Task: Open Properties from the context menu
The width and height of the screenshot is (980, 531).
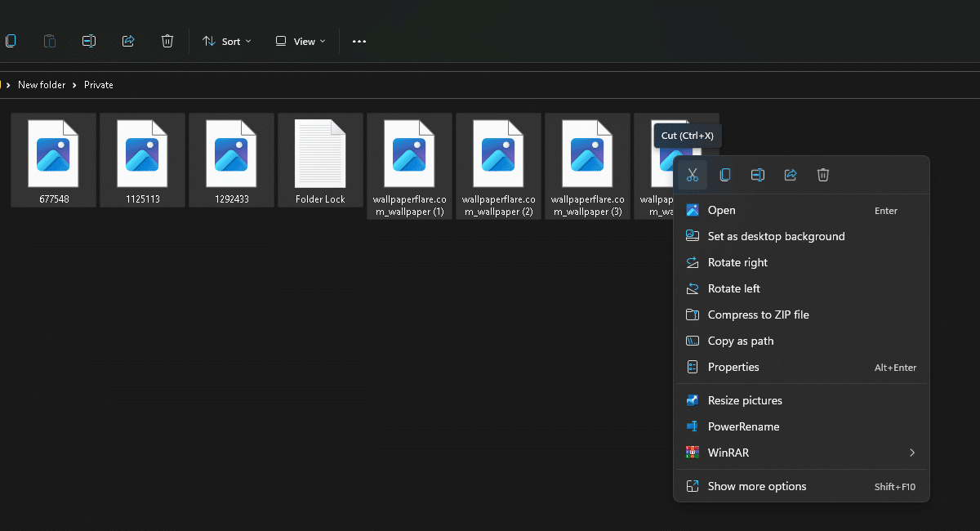Action: coord(733,367)
